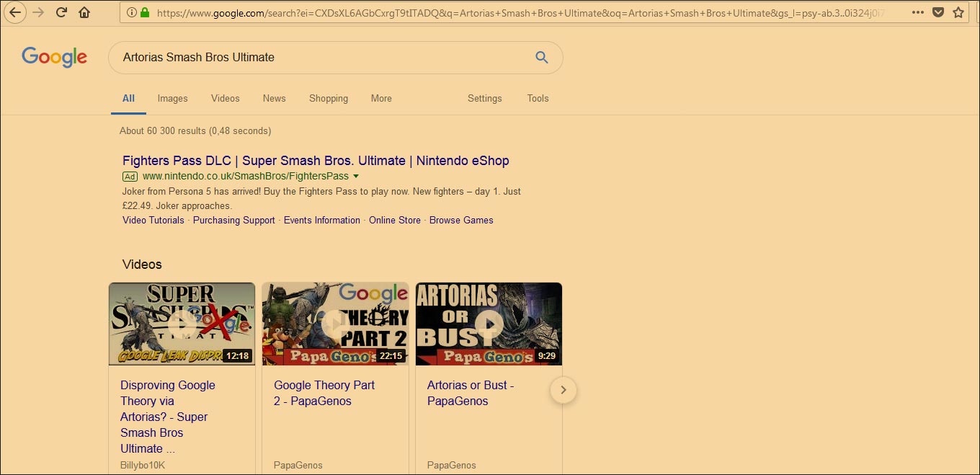Screen dimensions: 980x475
Task: Play the Artorias or Bust video thumbnail
Action: pos(489,324)
